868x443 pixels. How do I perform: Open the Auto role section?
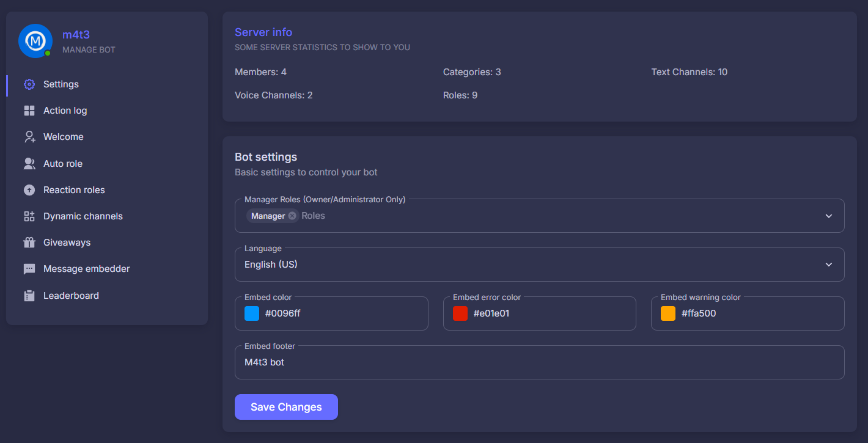coord(107,164)
